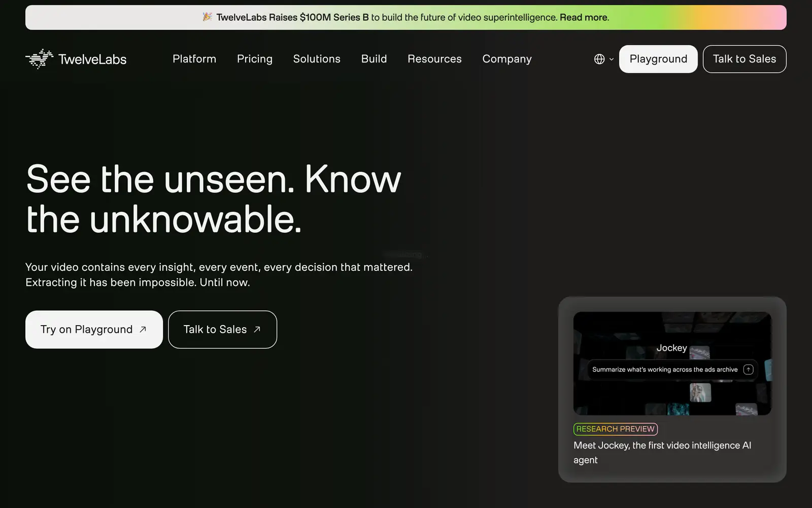The image size is (812, 508).
Task: Open the globe language selector
Action: pyautogui.click(x=599, y=59)
